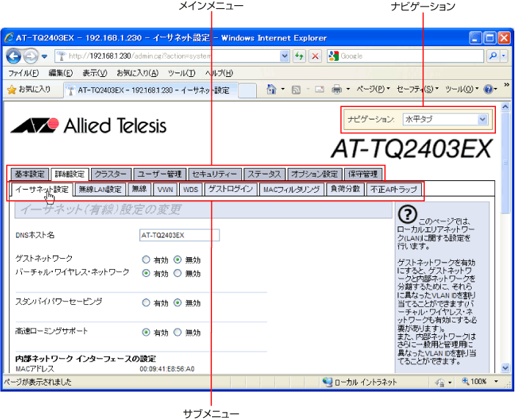This screenshot has height=420, width=515.
Task: Open the お気に入り(A) menu
Action: [x=138, y=73]
